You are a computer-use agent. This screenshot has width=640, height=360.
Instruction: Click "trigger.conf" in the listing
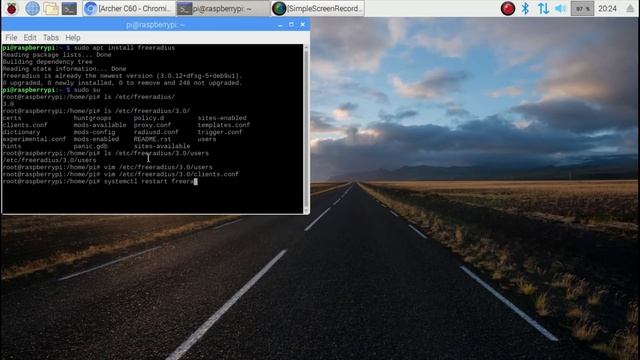(x=220, y=132)
